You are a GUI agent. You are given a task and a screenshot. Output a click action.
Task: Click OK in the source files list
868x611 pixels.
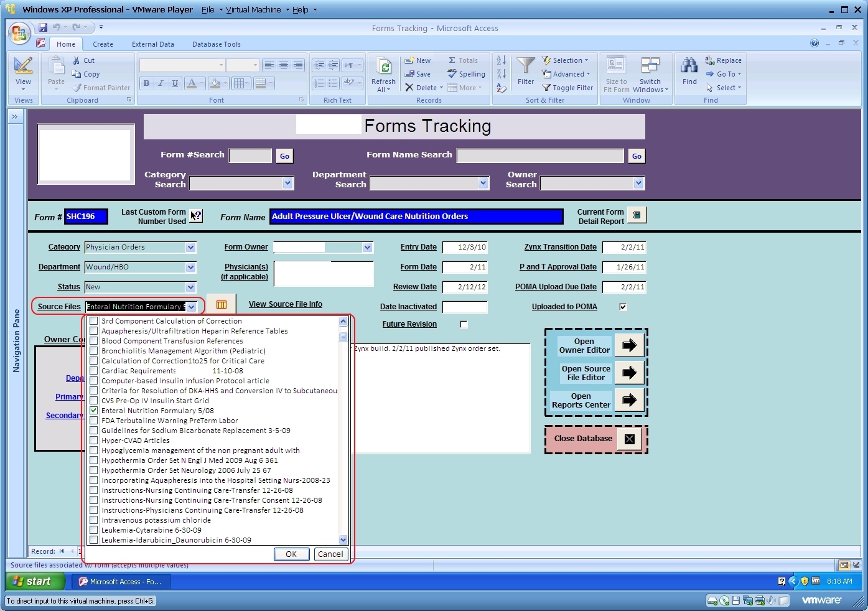[x=291, y=554]
